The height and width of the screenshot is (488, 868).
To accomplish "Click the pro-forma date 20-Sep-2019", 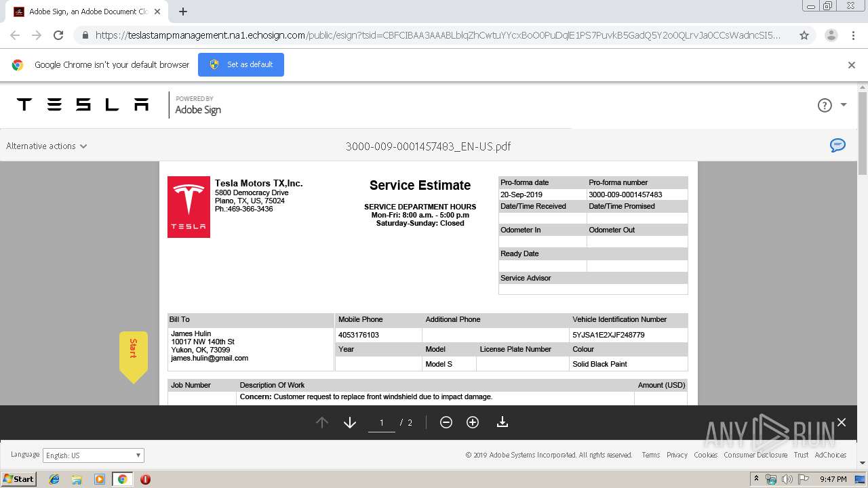I will (521, 195).
